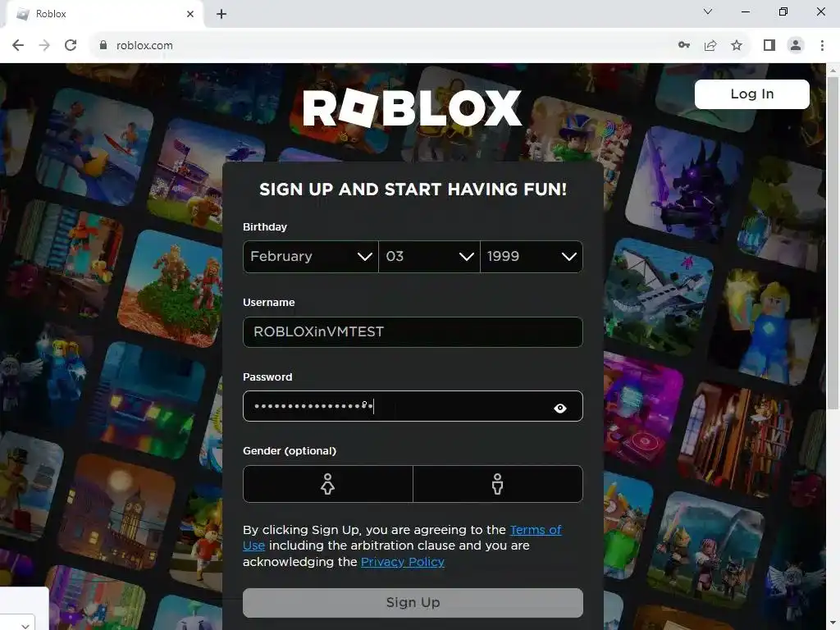
Task: Toggle password visibility with the eye icon
Action: tap(559, 409)
